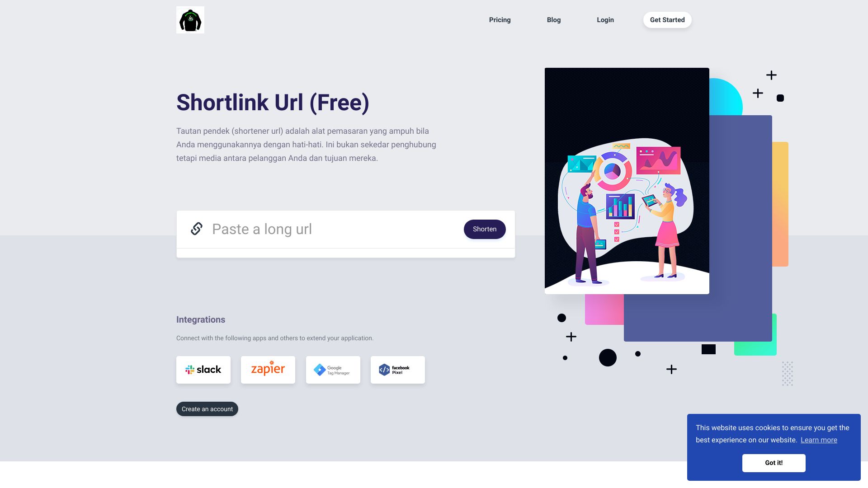Click the Shorten button icon

click(485, 229)
